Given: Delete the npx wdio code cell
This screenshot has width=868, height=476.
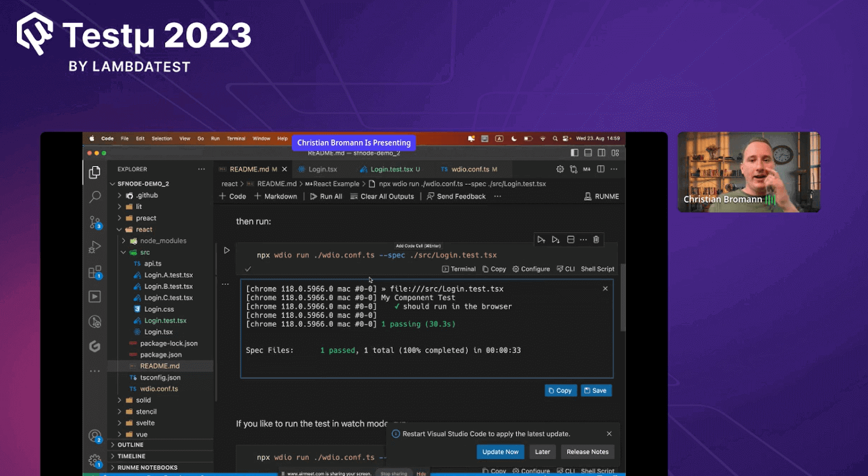Looking at the screenshot, I should (x=596, y=240).
